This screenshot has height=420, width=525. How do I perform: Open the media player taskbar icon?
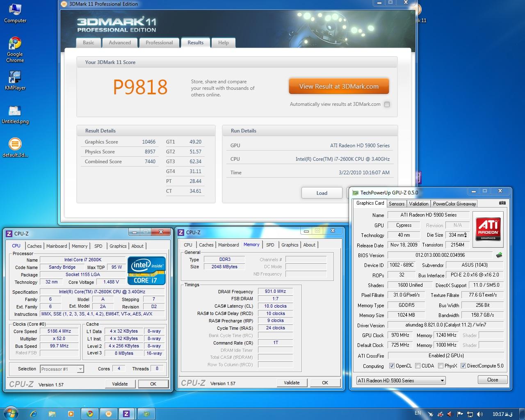click(x=71, y=414)
